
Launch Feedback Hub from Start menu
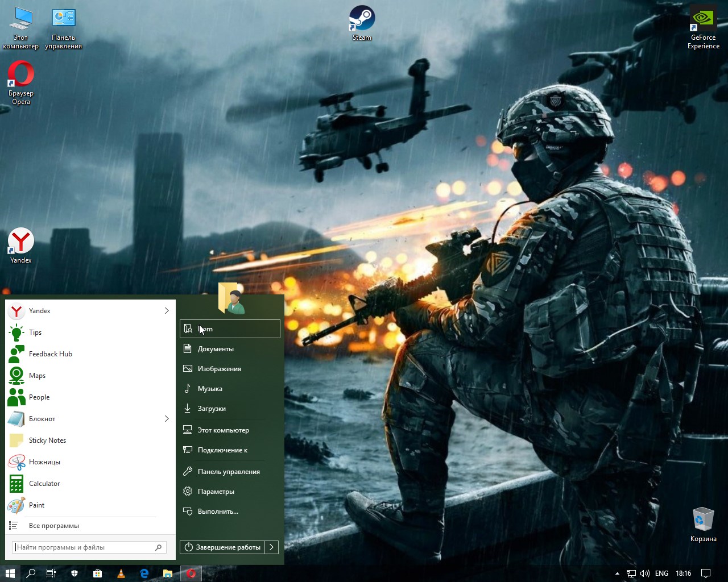(90, 354)
